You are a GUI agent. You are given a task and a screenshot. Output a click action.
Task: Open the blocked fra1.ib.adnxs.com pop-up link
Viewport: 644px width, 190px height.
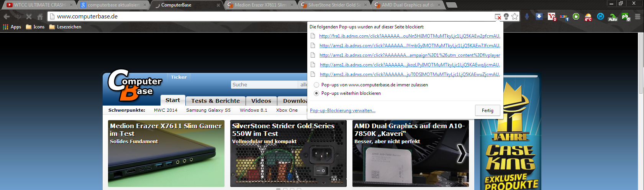click(410, 36)
